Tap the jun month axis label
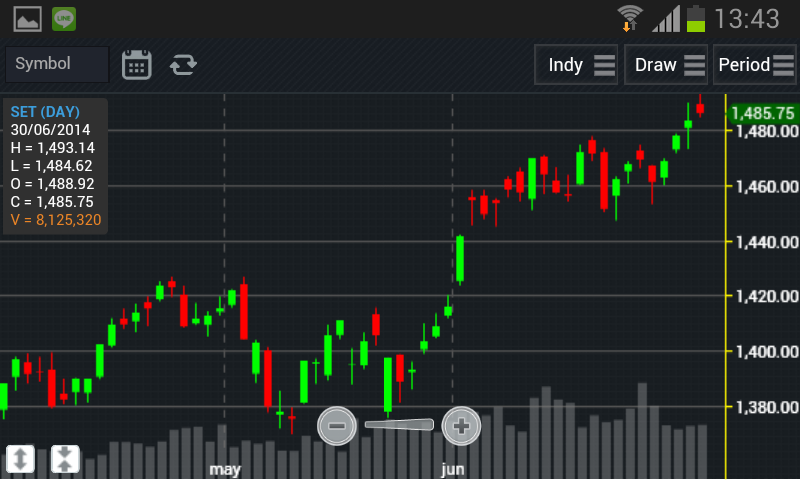Viewport: 800px width, 480px height. [453, 469]
